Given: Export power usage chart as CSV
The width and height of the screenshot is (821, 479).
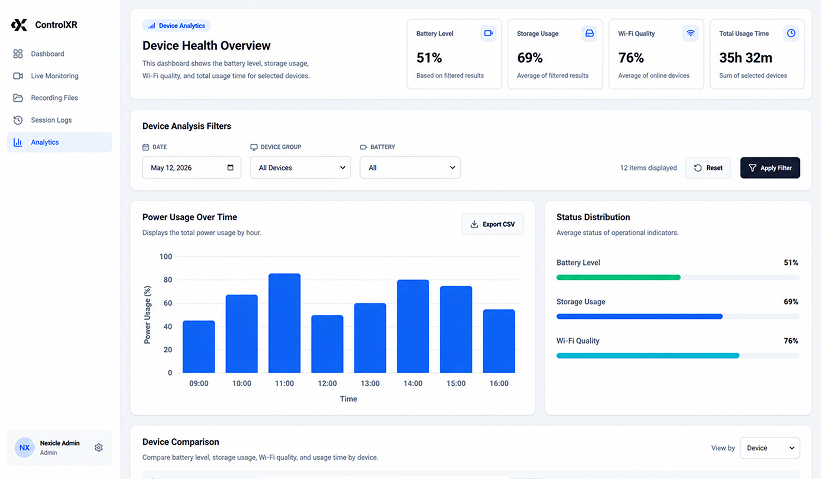Looking at the screenshot, I should 492,224.
